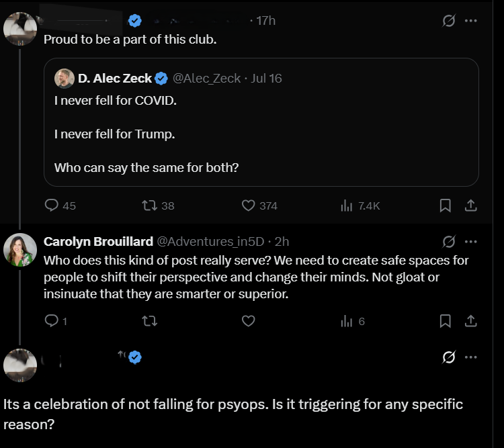Reply to Carolyn Brouillard's post

click(x=52, y=321)
